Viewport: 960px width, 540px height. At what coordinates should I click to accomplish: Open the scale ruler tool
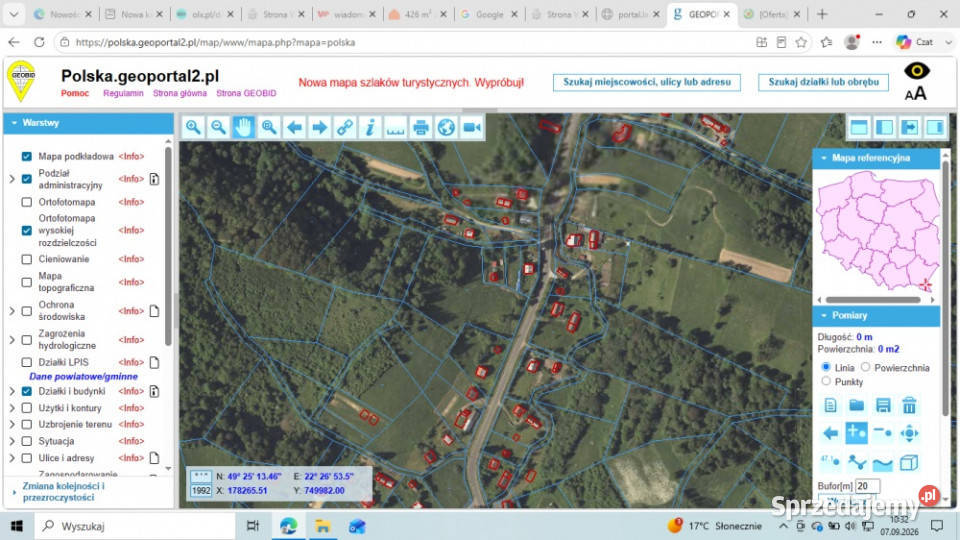point(396,127)
